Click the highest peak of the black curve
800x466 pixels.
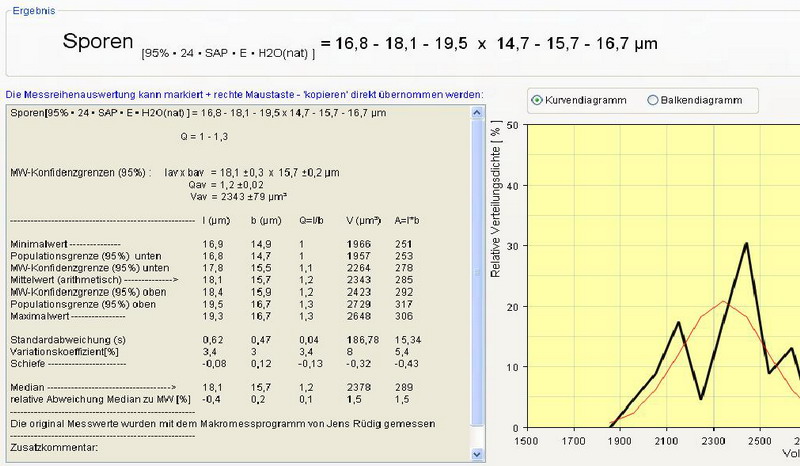745,243
